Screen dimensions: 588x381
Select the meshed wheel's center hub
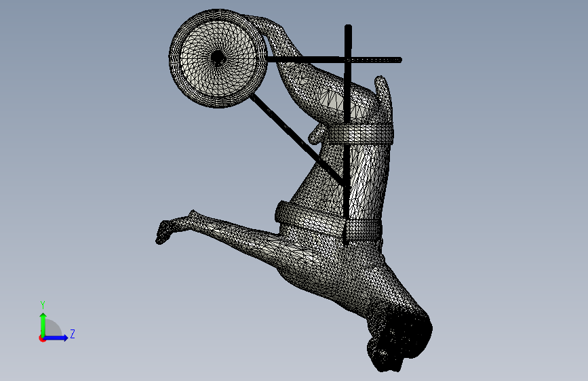218,58
